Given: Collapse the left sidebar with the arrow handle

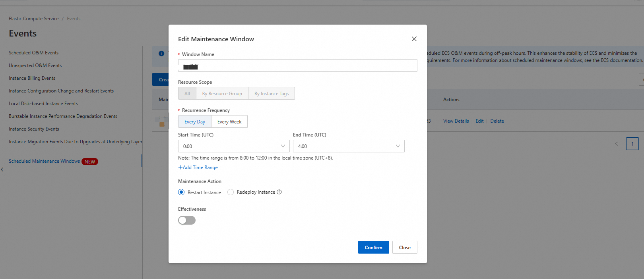Looking at the screenshot, I should 2,169.
